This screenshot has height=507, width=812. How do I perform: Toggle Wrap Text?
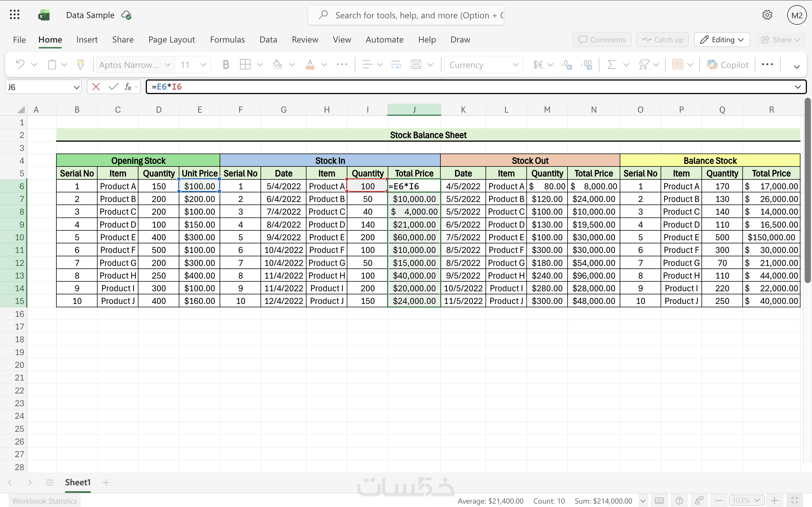tap(396, 65)
